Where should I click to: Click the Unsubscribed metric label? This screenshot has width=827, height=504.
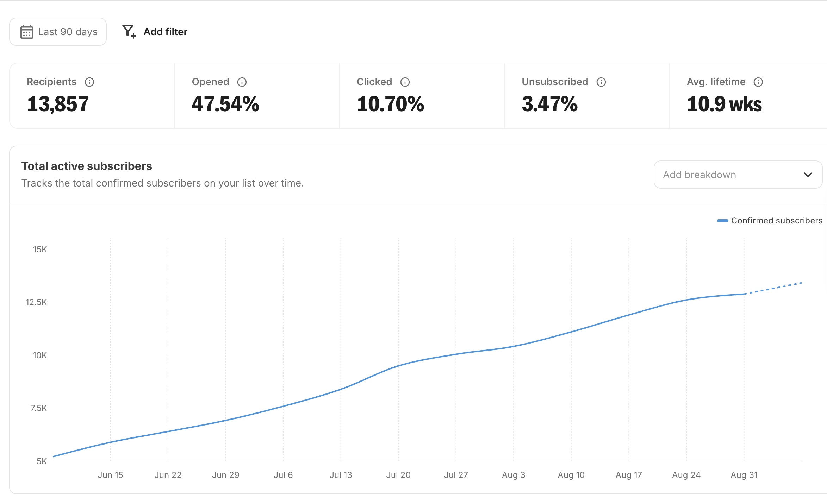[555, 82]
